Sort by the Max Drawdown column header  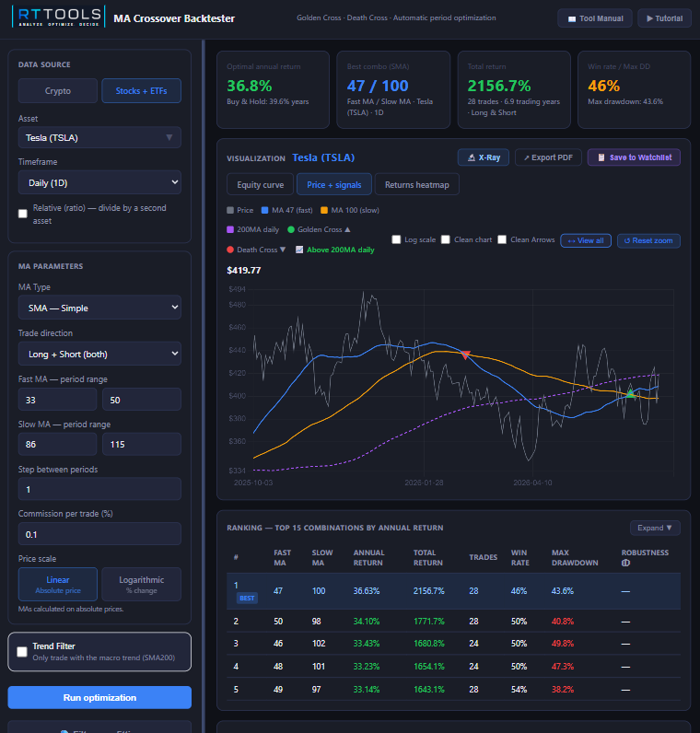(575, 558)
